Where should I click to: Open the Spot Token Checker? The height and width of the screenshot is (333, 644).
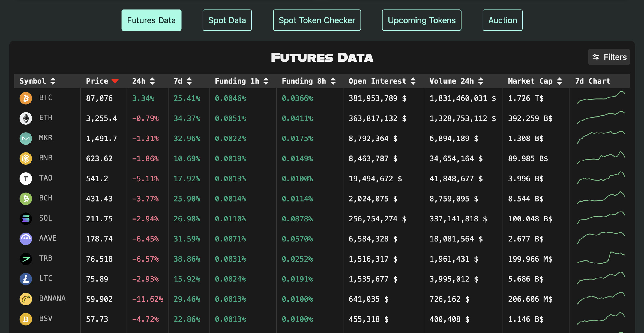pyautogui.click(x=317, y=20)
